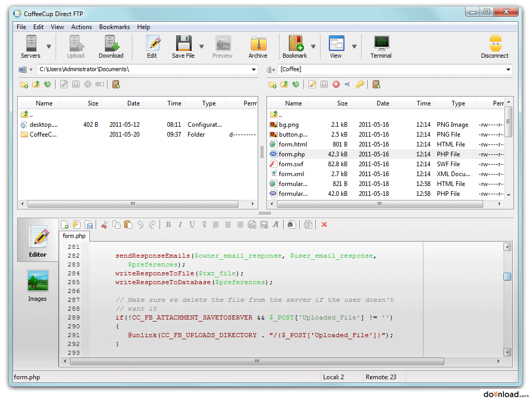
Task: Select the form.php editor tab
Action: coord(74,236)
